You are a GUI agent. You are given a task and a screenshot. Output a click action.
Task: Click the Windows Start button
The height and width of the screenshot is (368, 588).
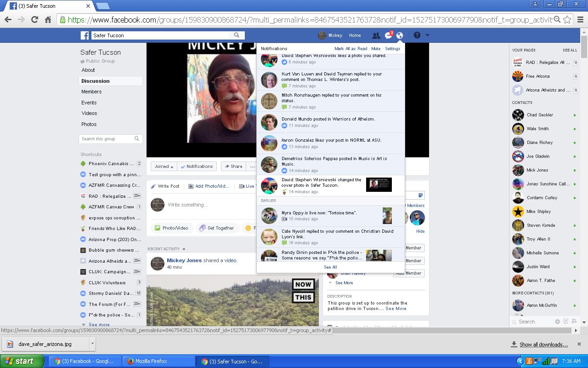point(22,361)
